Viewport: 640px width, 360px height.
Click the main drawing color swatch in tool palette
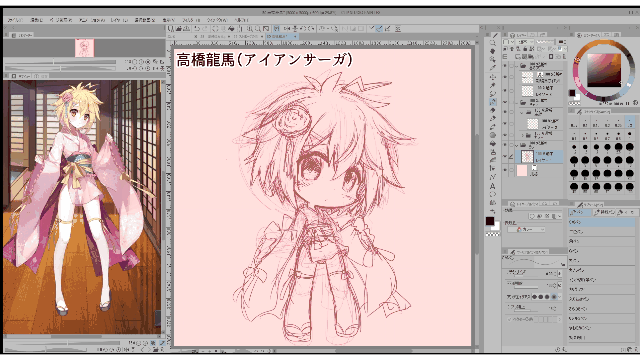tap(490, 221)
